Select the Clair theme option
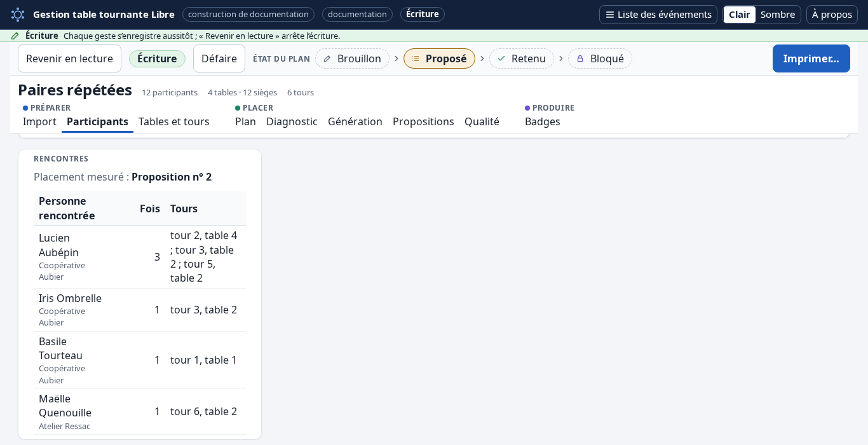 click(740, 15)
